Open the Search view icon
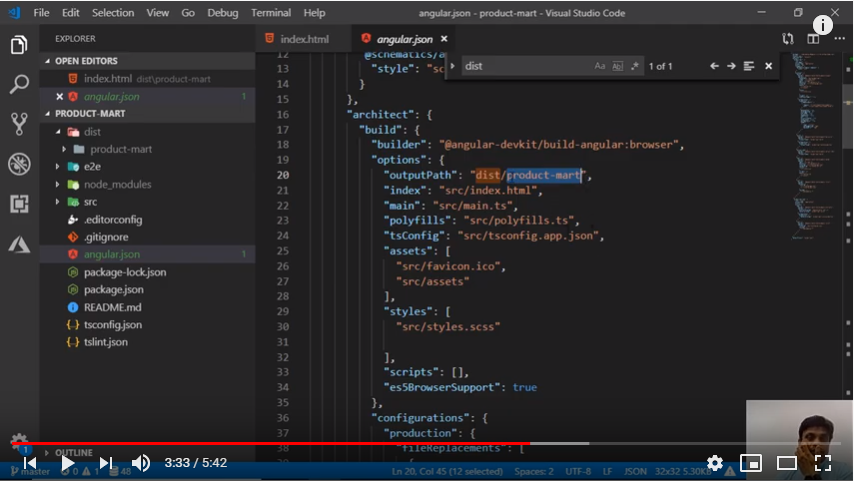The image size is (854, 481). click(x=18, y=84)
